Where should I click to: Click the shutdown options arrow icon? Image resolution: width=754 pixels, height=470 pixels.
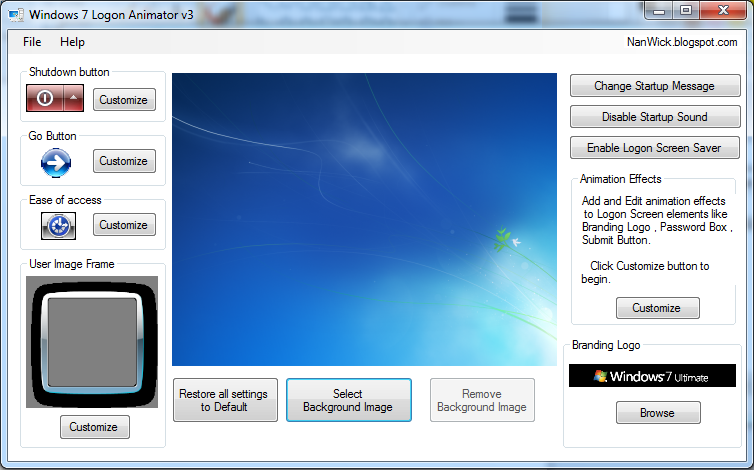(x=74, y=98)
